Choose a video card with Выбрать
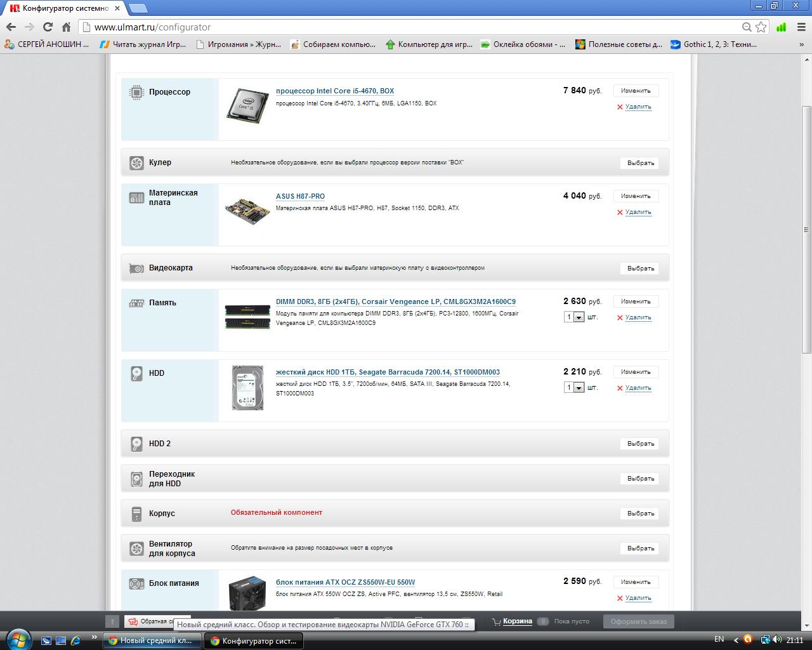The height and width of the screenshot is (650, 812). (640, 269)
